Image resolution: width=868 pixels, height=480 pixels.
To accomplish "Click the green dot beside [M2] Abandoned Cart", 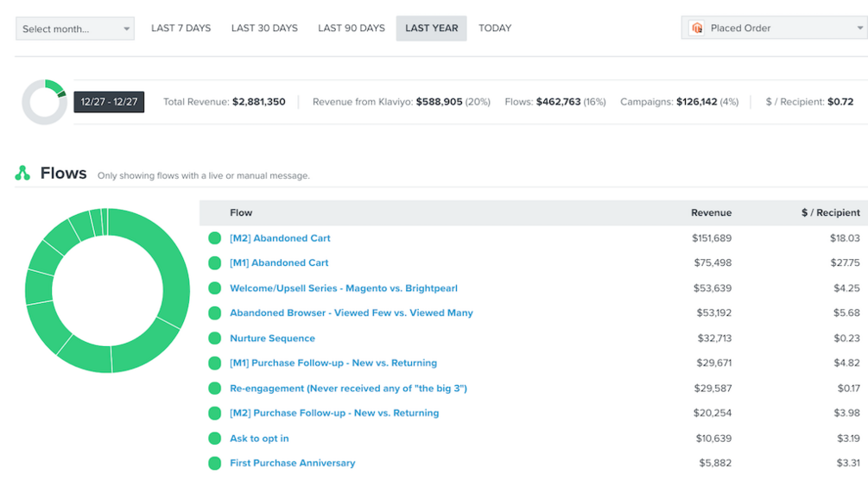I will click(214, 238).
